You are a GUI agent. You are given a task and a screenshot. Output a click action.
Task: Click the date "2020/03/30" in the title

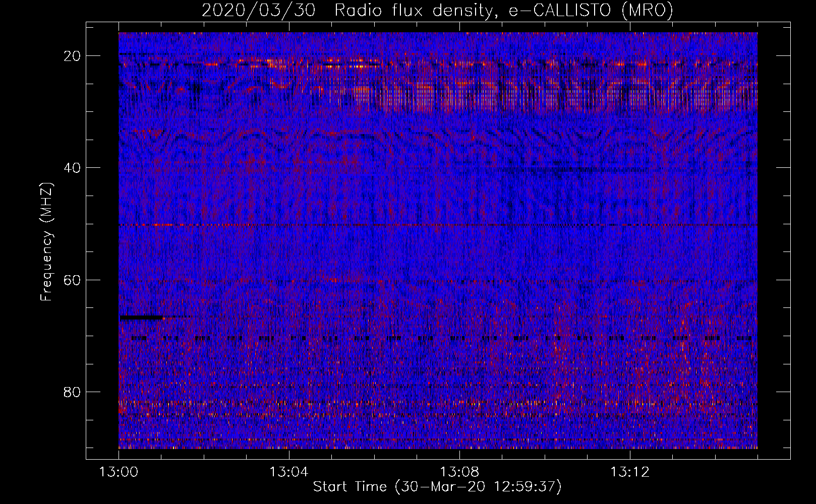[x=259, y=11]
